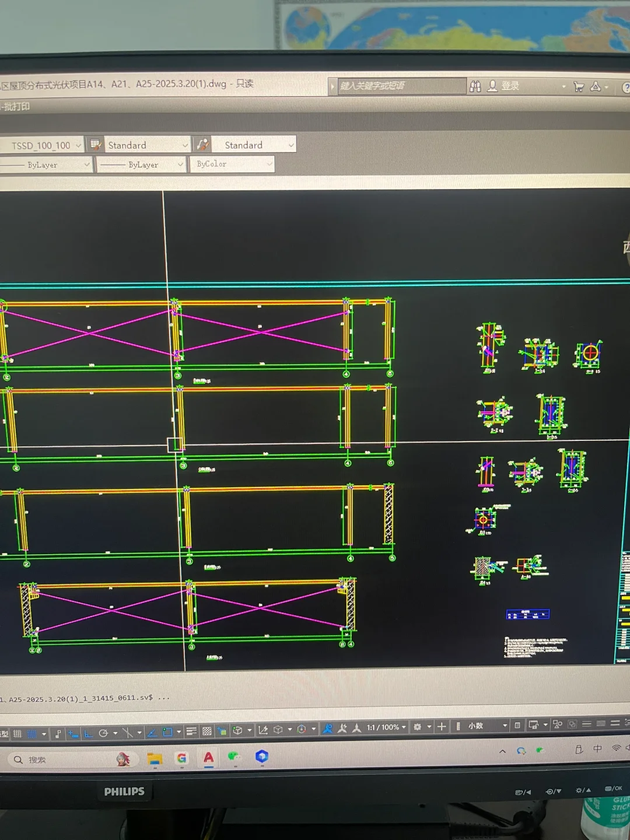Open the 1:1 / 100% annotation scale menu
The width and height of the screenshot is (630, 840).
[386, 727]
